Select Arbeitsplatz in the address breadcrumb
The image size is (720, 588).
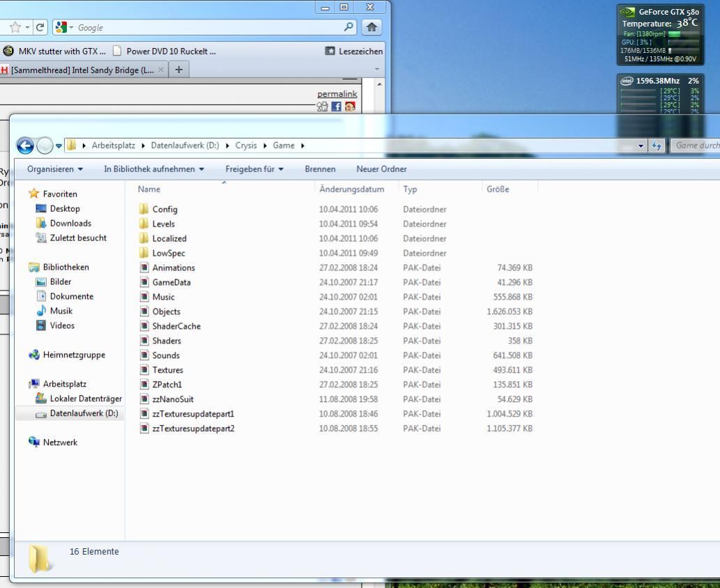(x=114, y=146)
